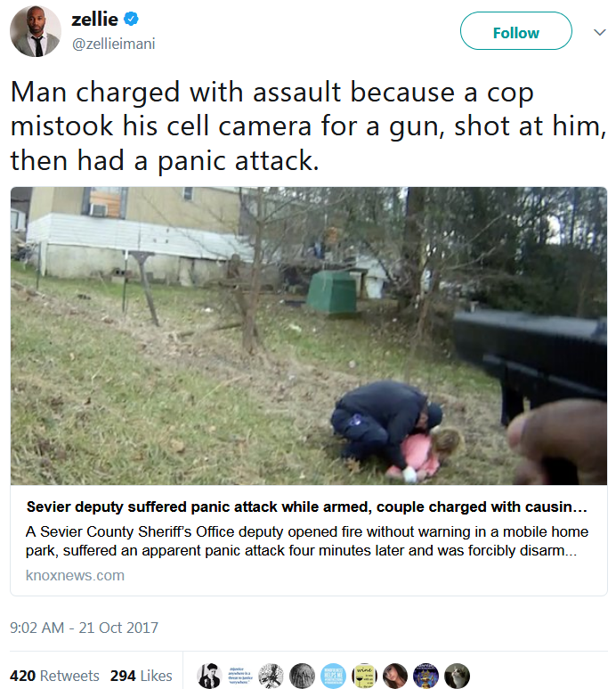Viewport: 616px width, 689px height.
Task: Open the tweet options chevron menu
Action: click(599, 32)
